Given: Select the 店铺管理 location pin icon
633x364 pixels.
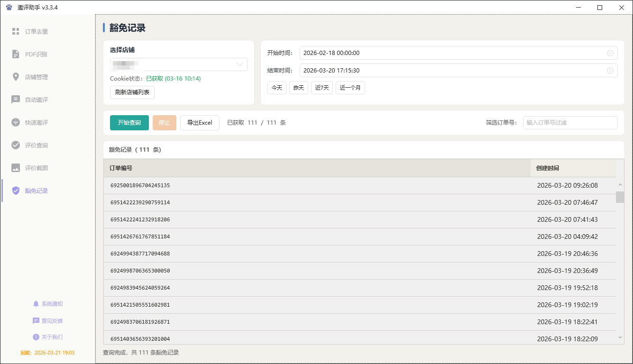Looking at the screenshot, I should (x=16, y=77).
